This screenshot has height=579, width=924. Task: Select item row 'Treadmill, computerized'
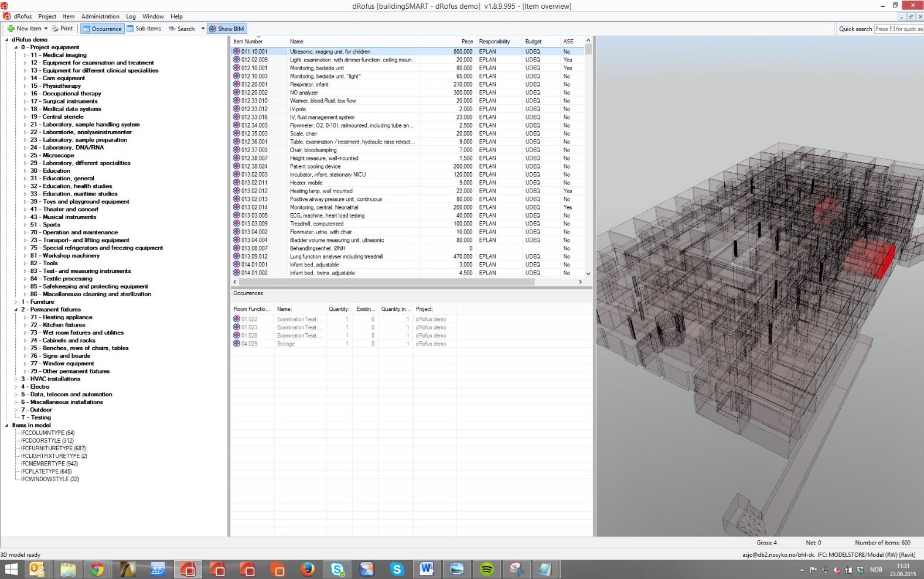click(407, 224)
